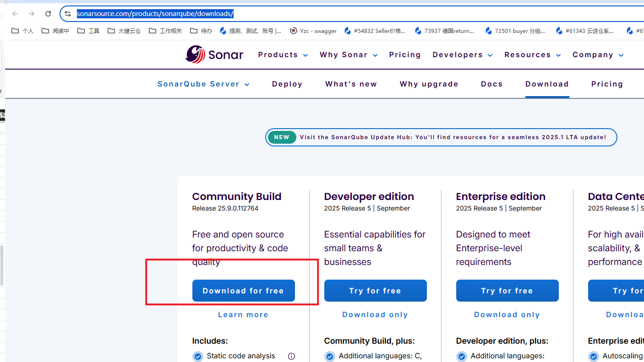Screen dimensions: 644x362
Task: Click the info icon next to Static code analysis
Action: [x=292, y=356]
